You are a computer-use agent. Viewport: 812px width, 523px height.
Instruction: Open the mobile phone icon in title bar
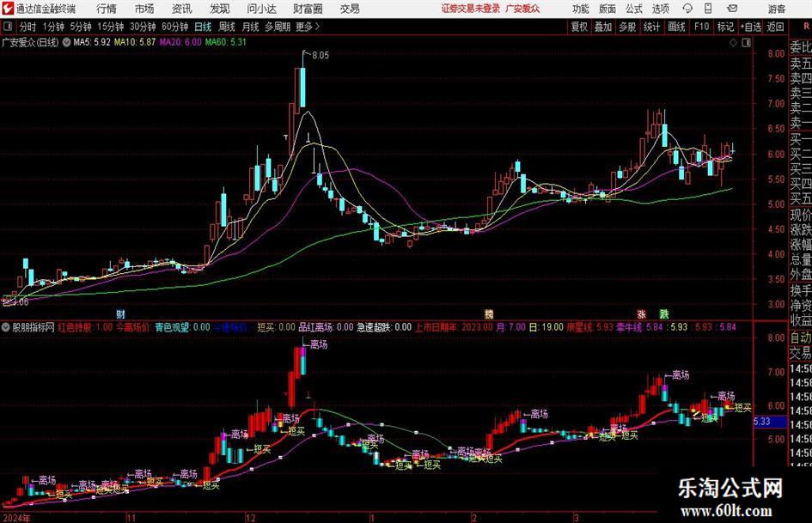click(x=708, y=9)
